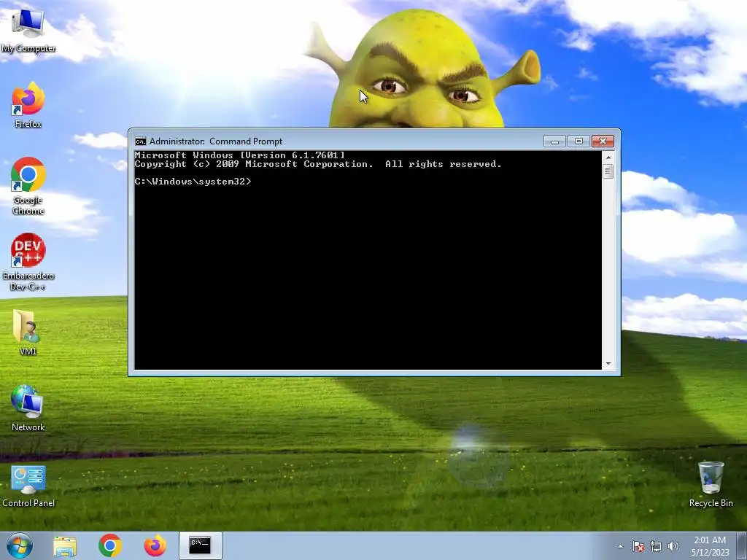Open the Command Prompt system menu icon
The image size is (747, 560).
coord(140,141)
